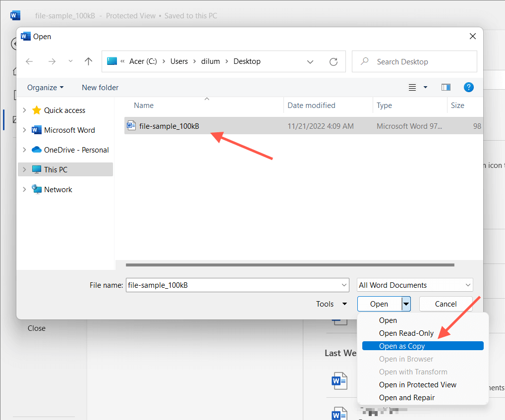Expand the Network node
The width and height of the screenshot is (505, 420).
pyautogui.click(x=24, y=190)
